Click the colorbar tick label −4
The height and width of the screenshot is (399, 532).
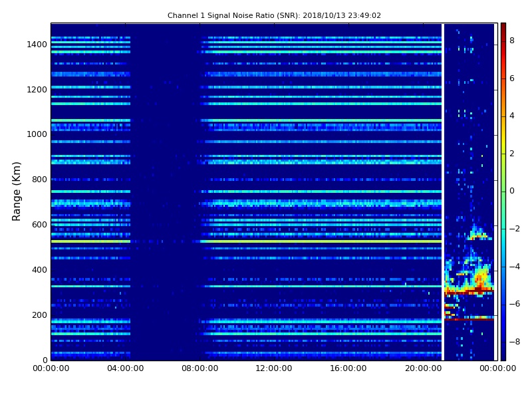[x=514, y=267]
